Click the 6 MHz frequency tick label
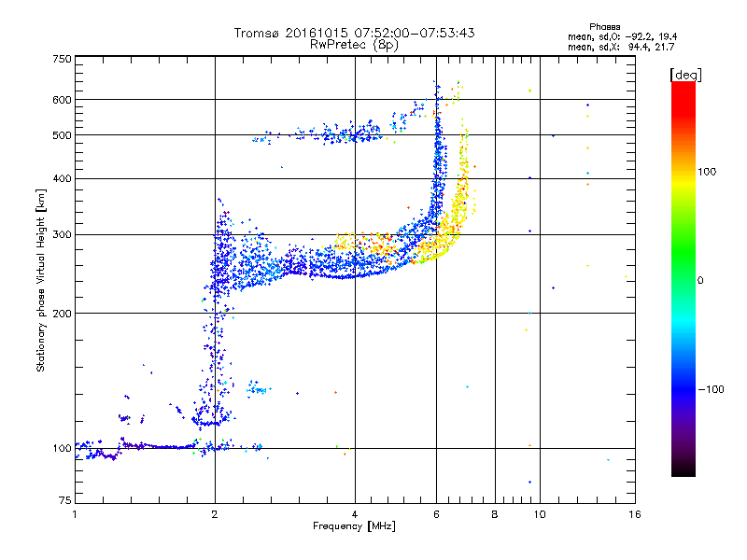 pos(436,514)
